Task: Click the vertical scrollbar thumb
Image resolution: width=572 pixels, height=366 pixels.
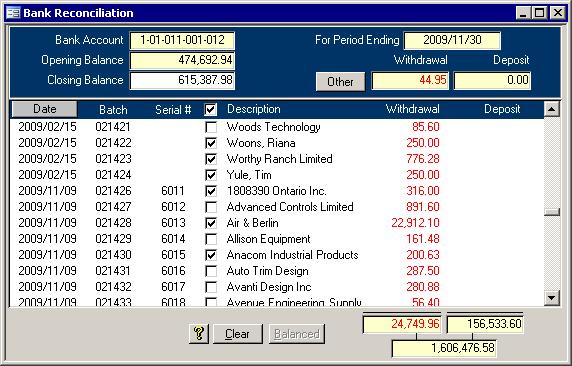Action: (x=552, y=212)
